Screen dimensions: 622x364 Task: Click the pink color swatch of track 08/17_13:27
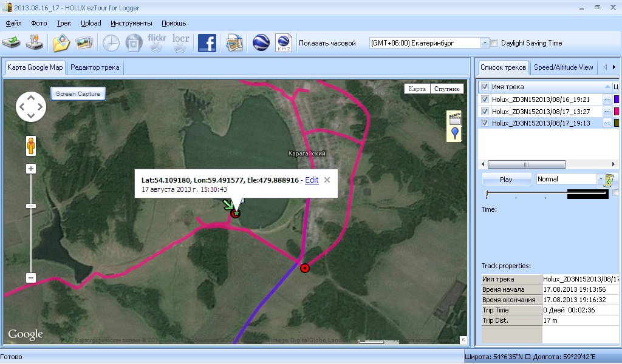[617, 111]
